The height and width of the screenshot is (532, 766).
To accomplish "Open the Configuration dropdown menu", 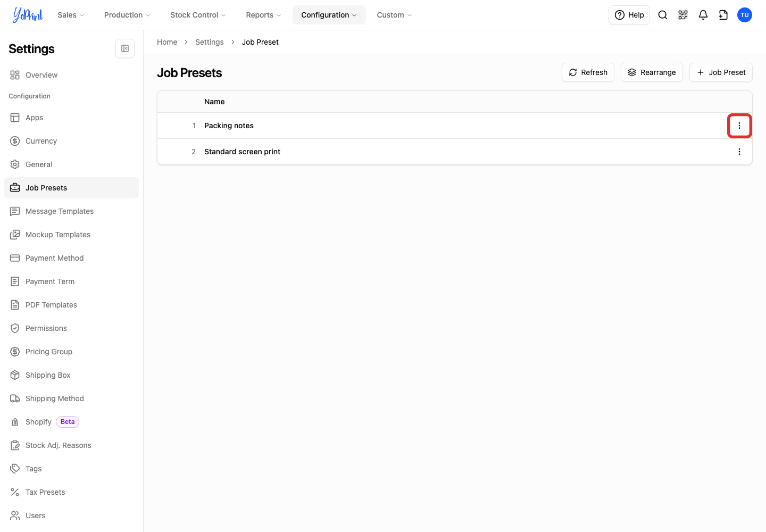I will pos(329,15).
